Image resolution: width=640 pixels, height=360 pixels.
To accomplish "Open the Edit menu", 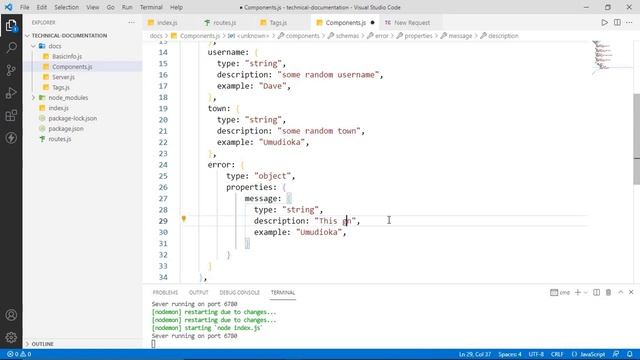I will [x=42, y=7].
